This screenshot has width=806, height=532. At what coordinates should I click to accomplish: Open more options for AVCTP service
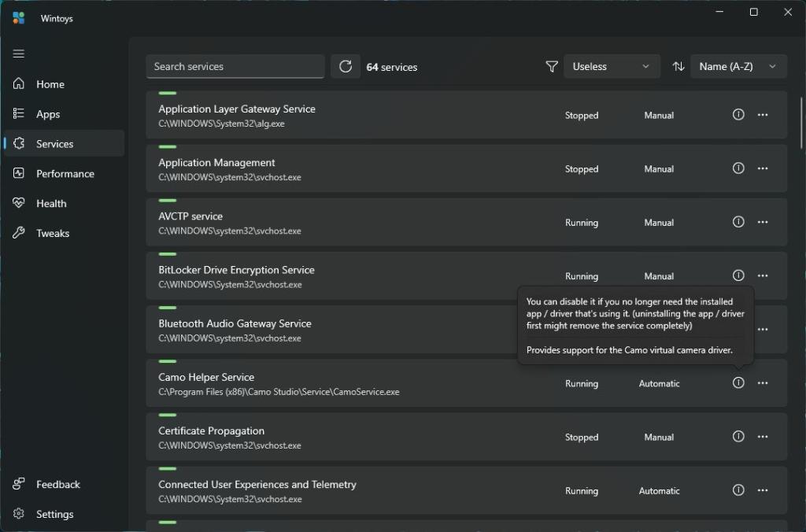762,221
